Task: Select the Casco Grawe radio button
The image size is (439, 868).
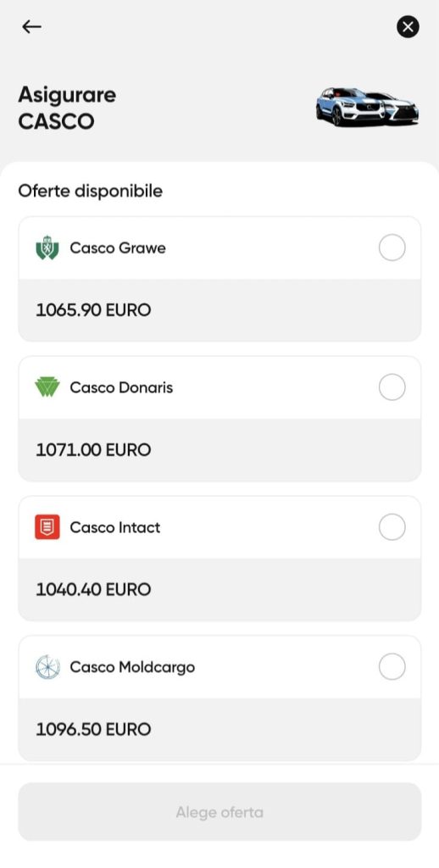Action: tap(392, 248)
